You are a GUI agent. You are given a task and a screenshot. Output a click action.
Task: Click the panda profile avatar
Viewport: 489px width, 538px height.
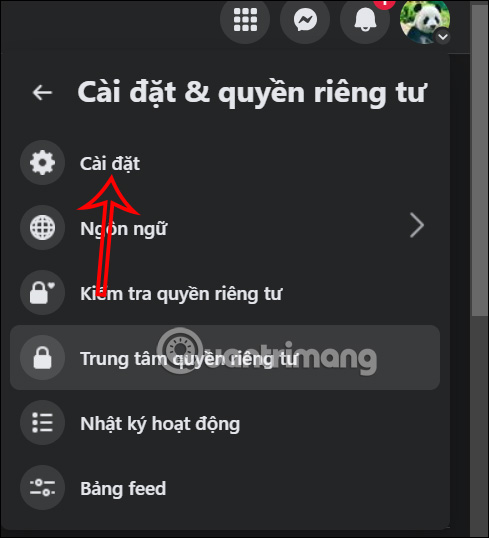(425, 21)
